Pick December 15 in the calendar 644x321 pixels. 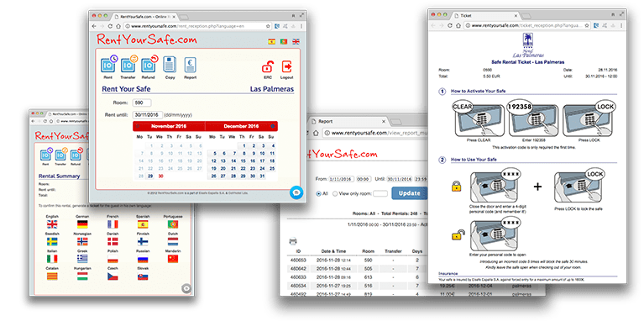243,160
